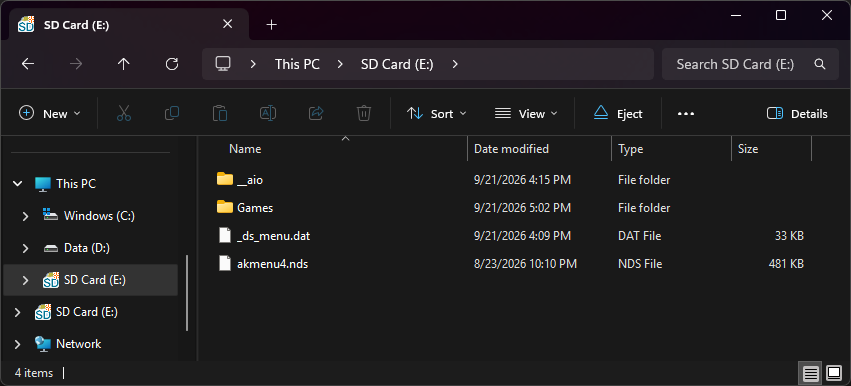Click the search magnifier icon
The height and width of the screenshot is (386, 851).
[820, 64]
